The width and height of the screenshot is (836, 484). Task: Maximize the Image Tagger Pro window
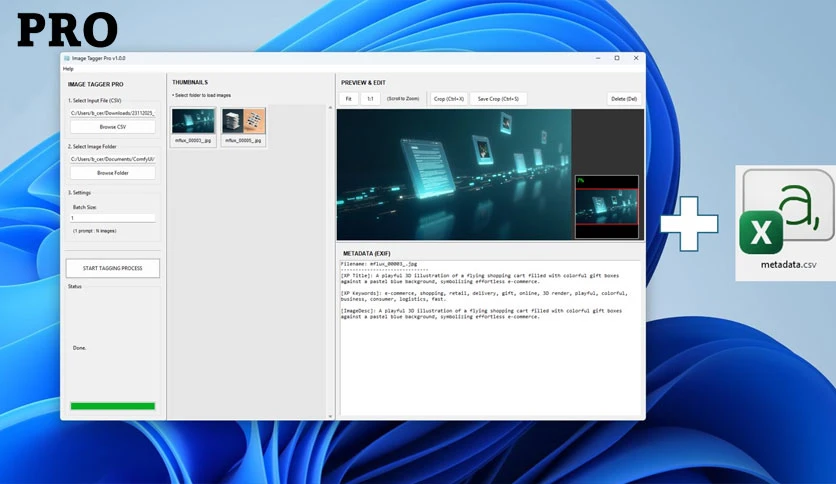[x=617, y=58]
